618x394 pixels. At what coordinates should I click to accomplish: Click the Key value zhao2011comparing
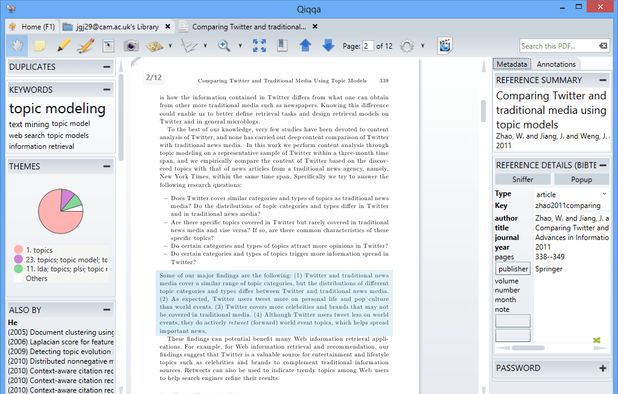568,206
